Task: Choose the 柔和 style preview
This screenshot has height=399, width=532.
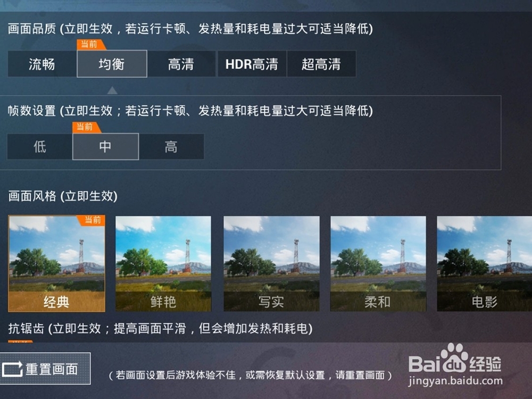Action: point(378,264)
